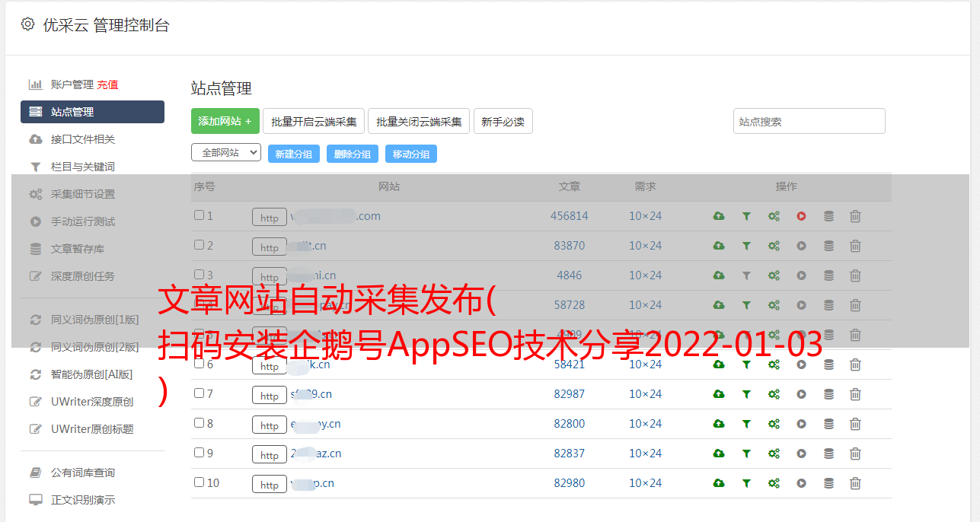This screenshot has width=980, height=522.
Task: Click 移动分组 button
Action: (x=411, y=154)
